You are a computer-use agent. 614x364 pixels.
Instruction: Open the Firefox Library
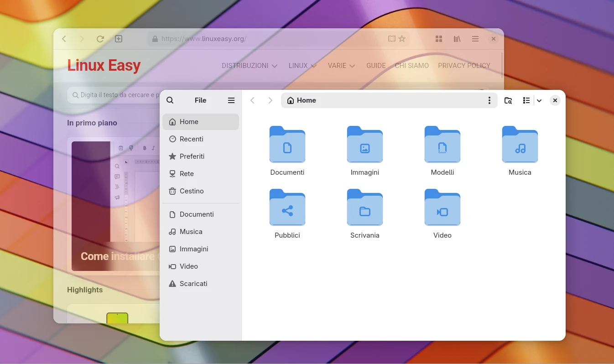pyautogui.click(x=457, y=39)
